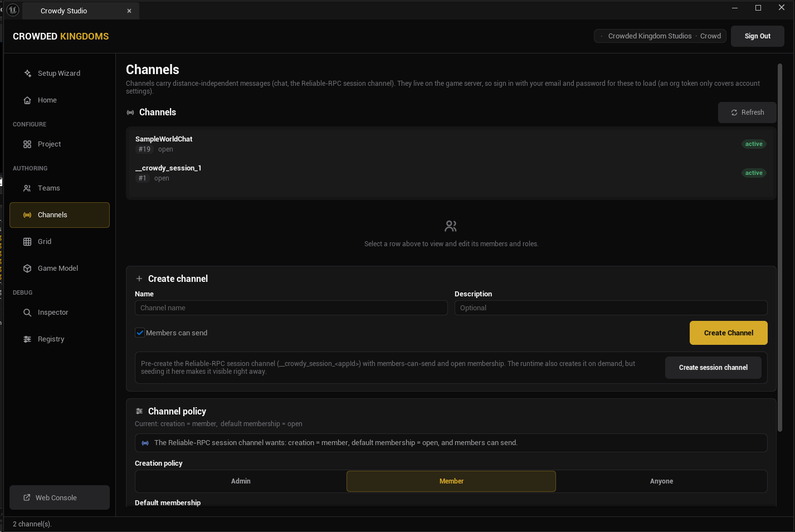Click the #19 channel id tag
The width and height of the screenshot is (795, 532).
tap(144, 149)
